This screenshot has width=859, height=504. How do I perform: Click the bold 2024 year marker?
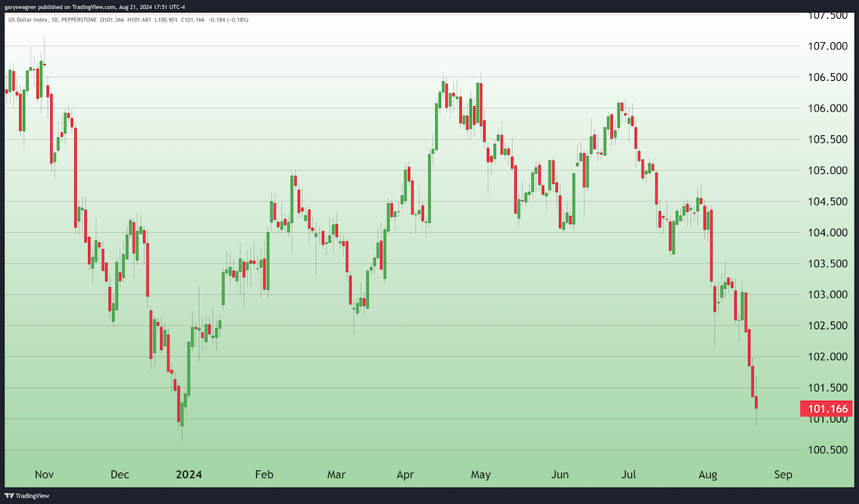pos(189,475)
